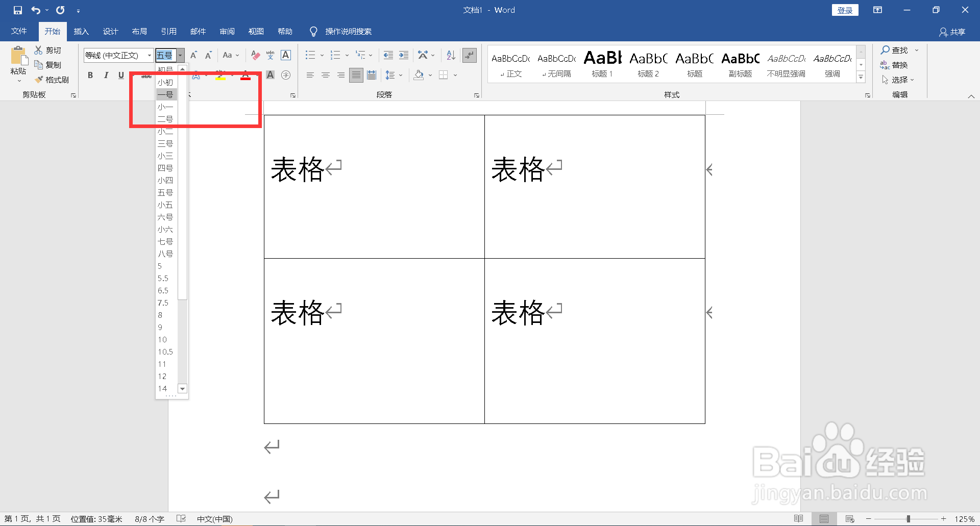Open Replace (替换) tool
Image resolution: width=980 pixels, height=526 pixels.
tap(894, 65)
